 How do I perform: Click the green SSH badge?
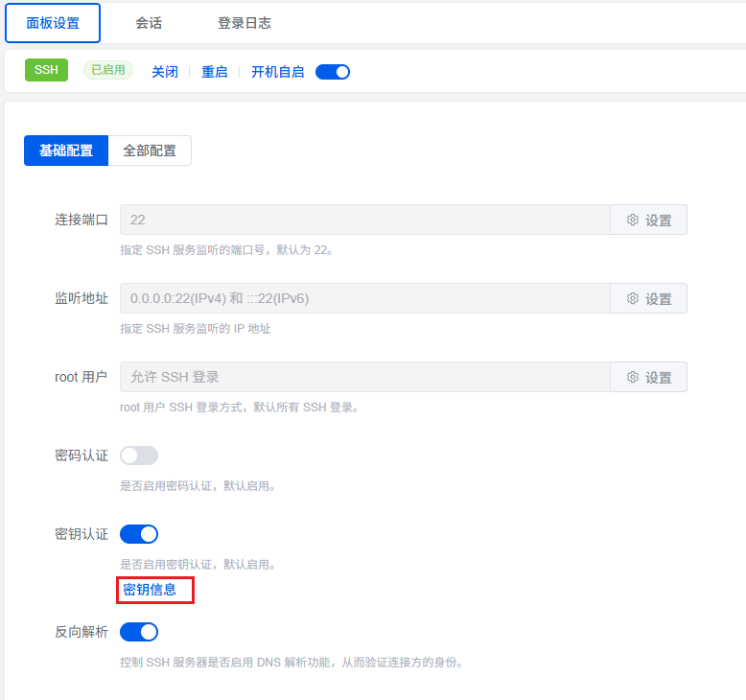[x=46, y=70]
